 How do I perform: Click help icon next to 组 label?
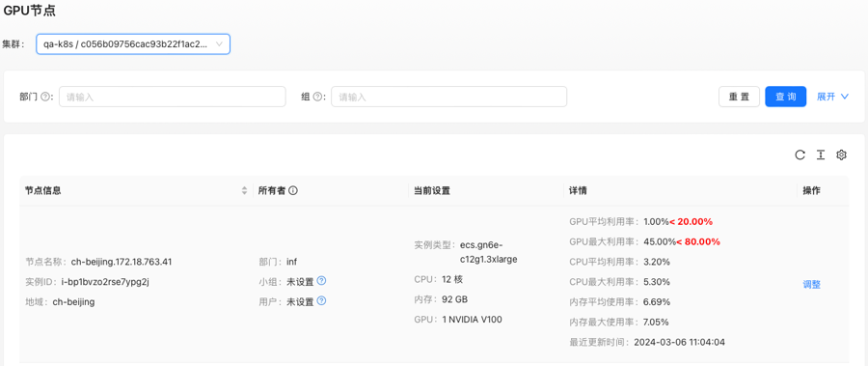tap(317, 97)
